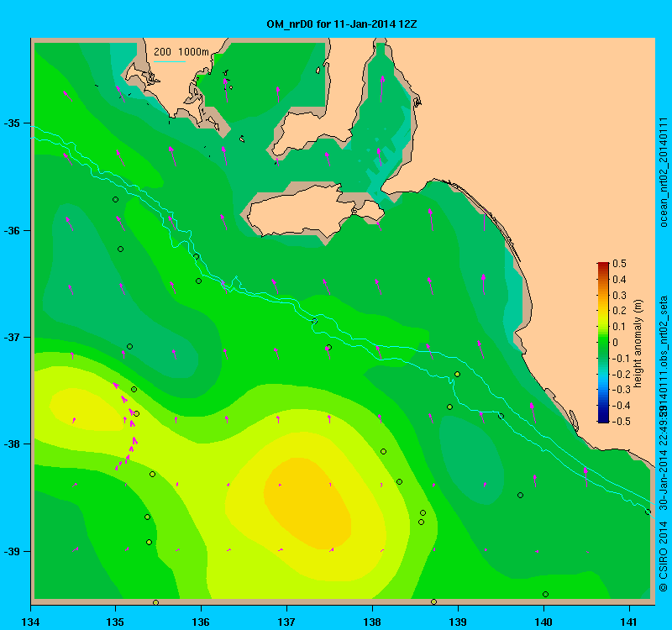
Task: Click the 0.4 colorbar tick label
Action: coord(619,280)
